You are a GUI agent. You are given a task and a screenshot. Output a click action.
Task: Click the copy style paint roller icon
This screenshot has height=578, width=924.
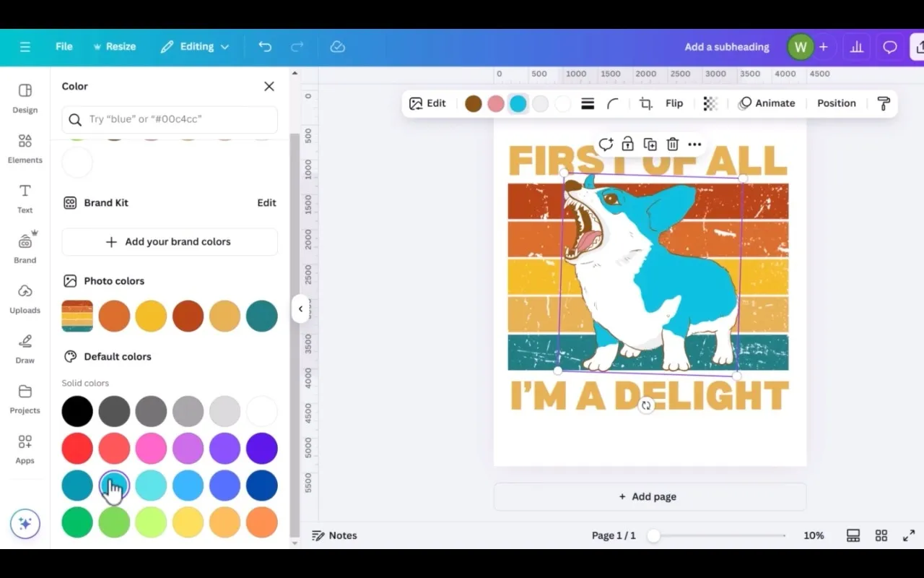point(883,103)
